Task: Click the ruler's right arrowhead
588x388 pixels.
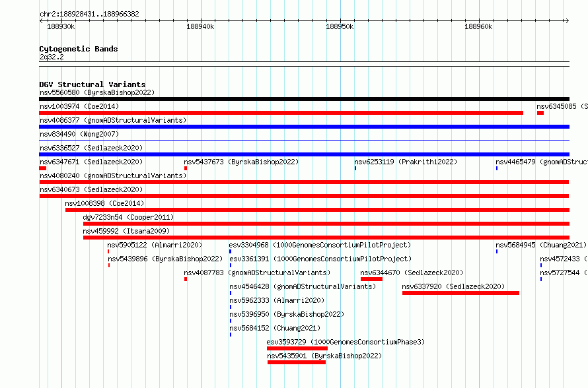Action: (x=567, y=20)
